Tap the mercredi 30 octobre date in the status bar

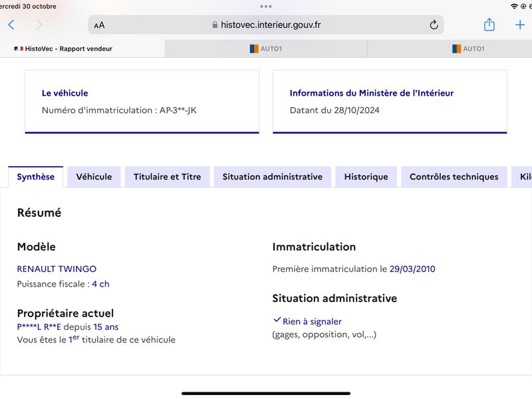(x=28, y=6)
